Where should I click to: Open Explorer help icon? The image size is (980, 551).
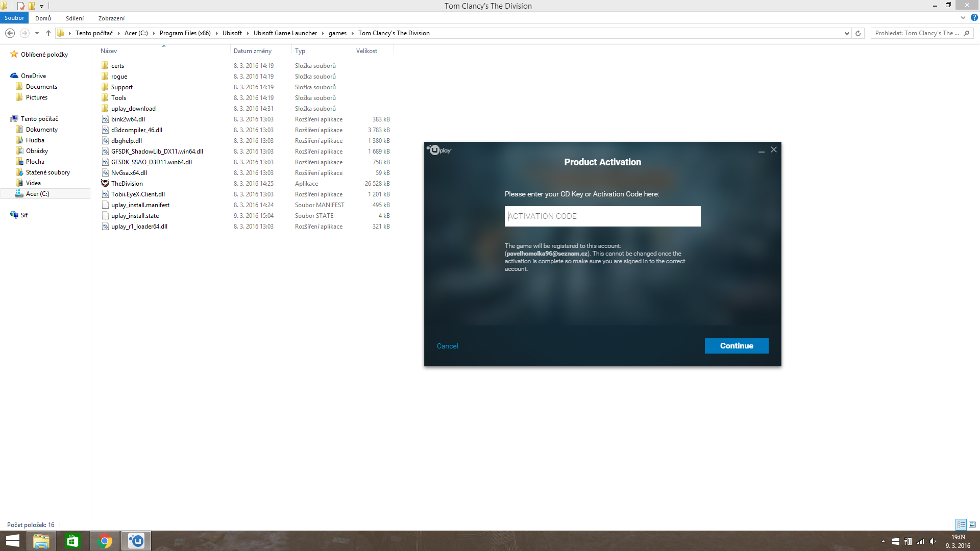click(x=974, y=17)
